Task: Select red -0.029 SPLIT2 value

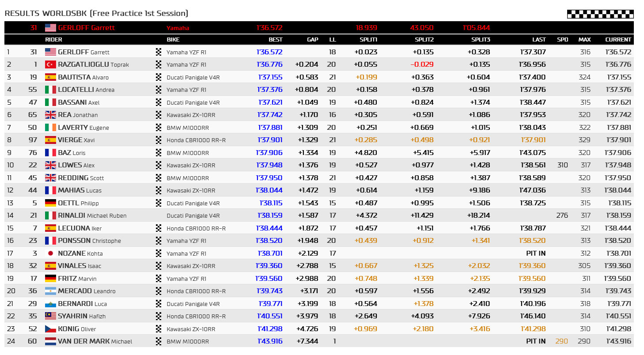Action: [x=422, y=64]
